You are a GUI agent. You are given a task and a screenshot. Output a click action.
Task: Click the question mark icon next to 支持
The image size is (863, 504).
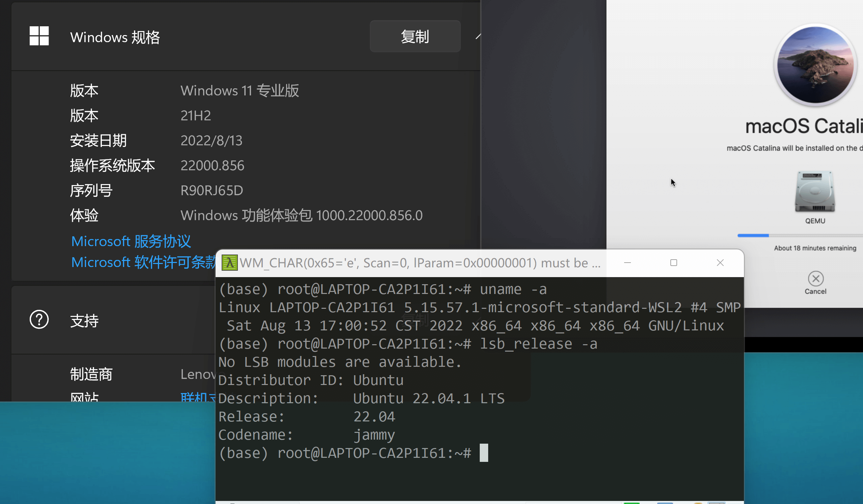click(x=39, y=319)
